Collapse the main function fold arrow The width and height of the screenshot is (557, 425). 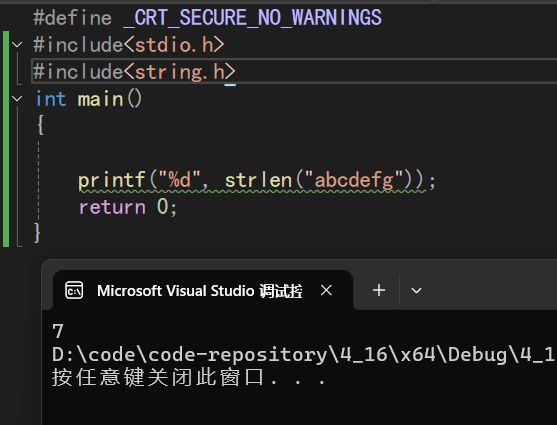(x=17, y=99)
